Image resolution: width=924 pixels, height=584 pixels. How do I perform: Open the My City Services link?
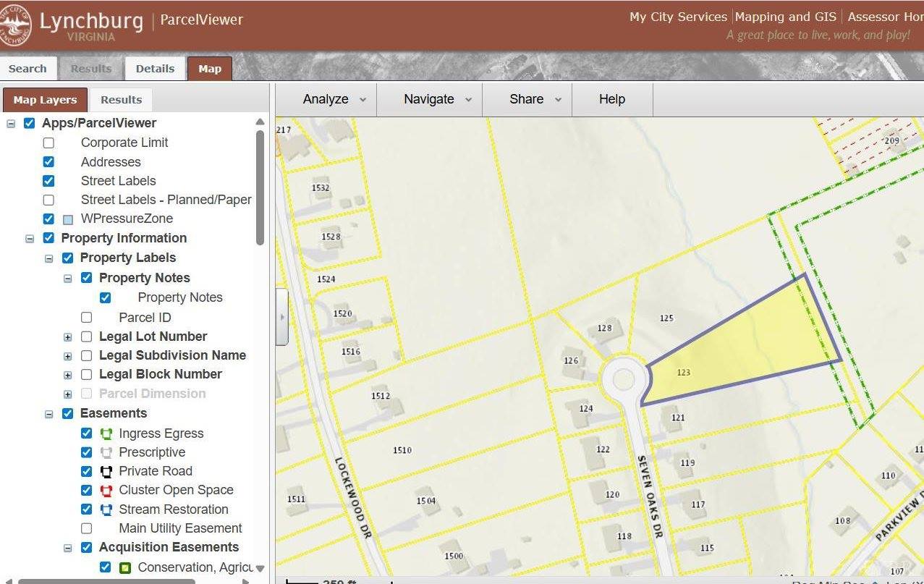click(677, 17)
